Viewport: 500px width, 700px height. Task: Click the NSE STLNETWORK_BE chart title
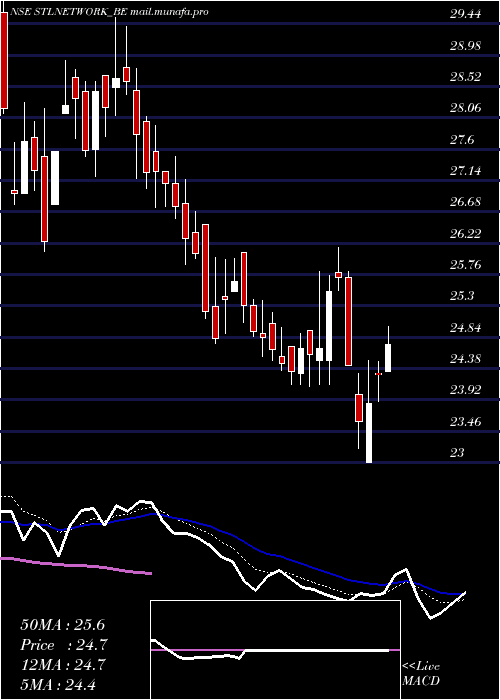[109, 12]
